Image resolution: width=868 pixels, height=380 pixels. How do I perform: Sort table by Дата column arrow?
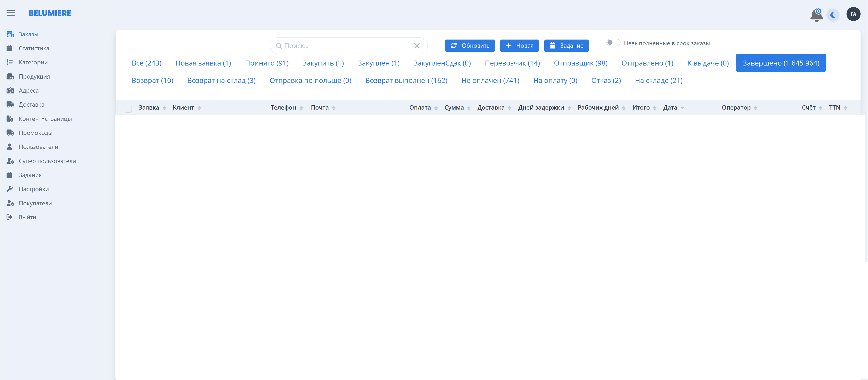682,108
